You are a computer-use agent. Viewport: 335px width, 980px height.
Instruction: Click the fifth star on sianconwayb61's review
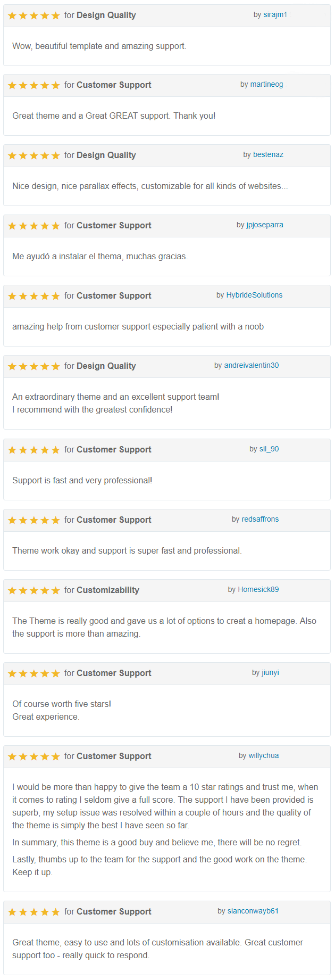pos(56,912)
